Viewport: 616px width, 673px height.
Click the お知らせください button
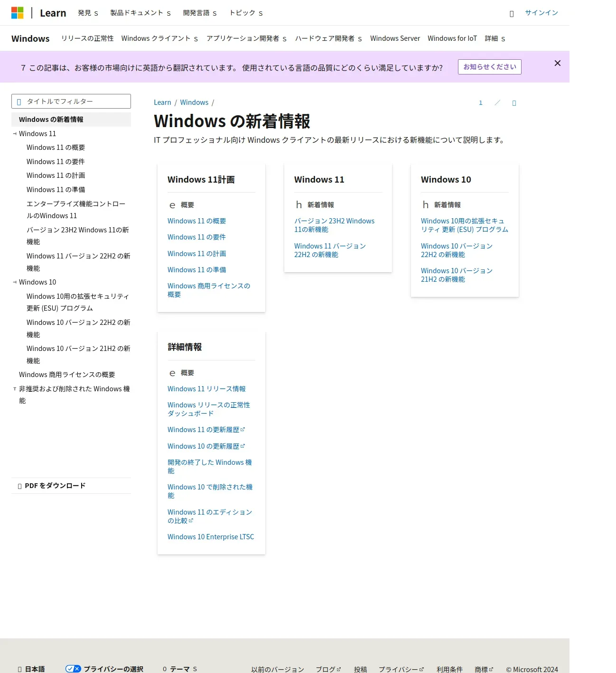(x=490, y=67)
